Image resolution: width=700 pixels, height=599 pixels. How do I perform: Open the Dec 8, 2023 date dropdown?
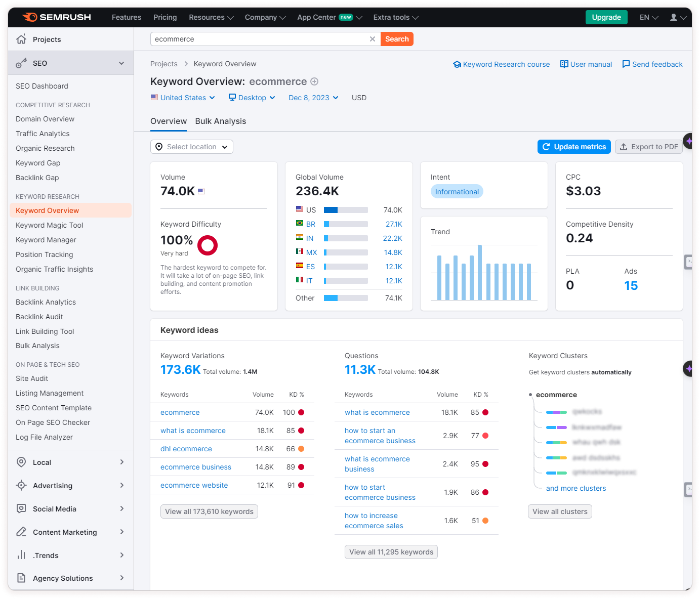[313, 98]
